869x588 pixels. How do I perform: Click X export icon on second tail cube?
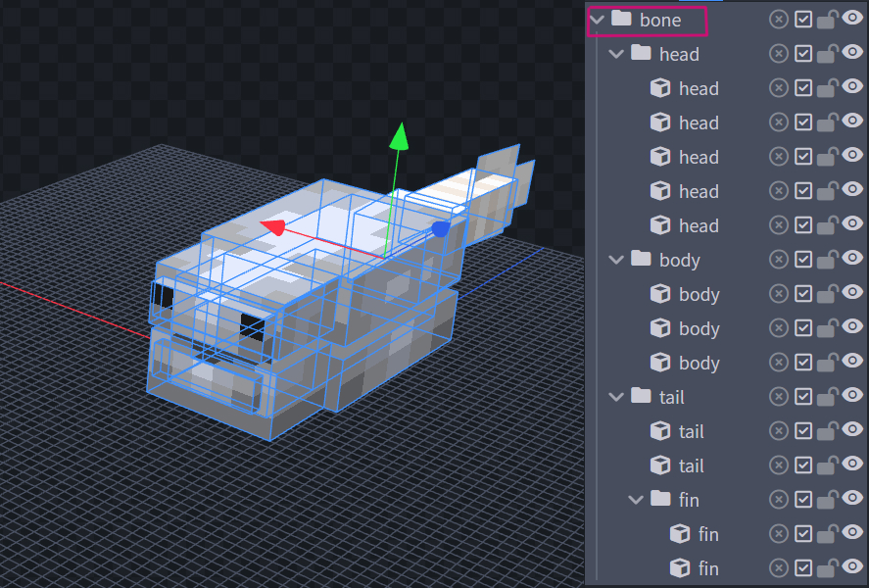tap(779, 465)
